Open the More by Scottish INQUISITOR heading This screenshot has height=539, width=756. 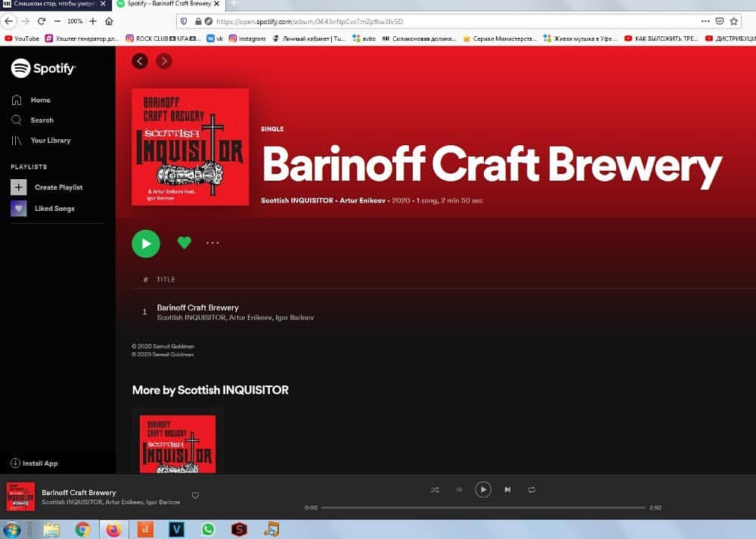coord(210,390)
